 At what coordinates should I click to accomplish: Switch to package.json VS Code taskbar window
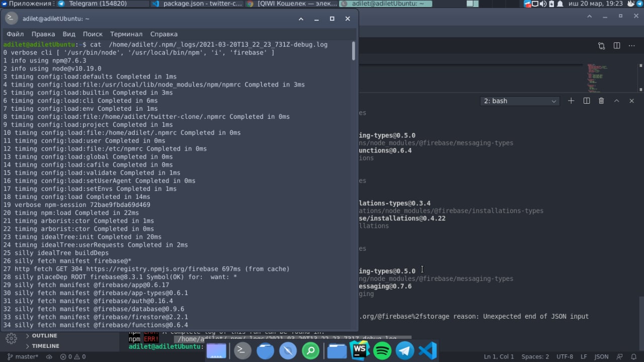[x=197, y=4]
